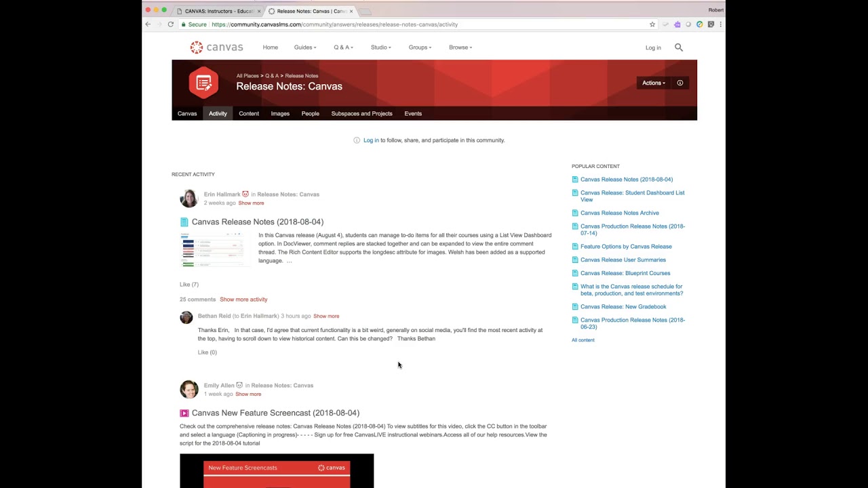The width and height of the screenshot is (868, 488).
Task: Open a new browser tab
Action: [366, 12]
